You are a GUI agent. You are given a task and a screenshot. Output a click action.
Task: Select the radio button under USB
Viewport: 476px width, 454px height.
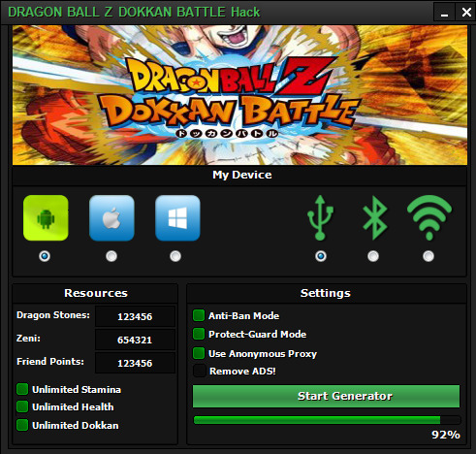pos(321,256)
